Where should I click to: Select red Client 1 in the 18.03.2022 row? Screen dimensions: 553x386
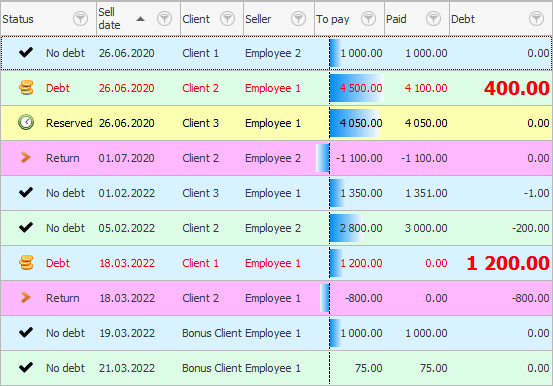200,263
